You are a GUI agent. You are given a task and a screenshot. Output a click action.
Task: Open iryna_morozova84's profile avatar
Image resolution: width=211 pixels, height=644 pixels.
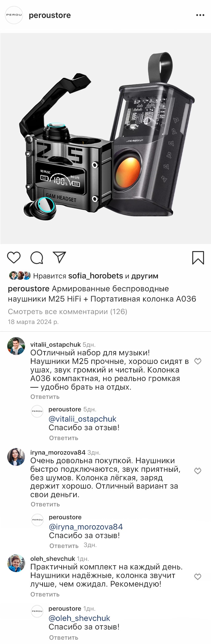point(16,457)
